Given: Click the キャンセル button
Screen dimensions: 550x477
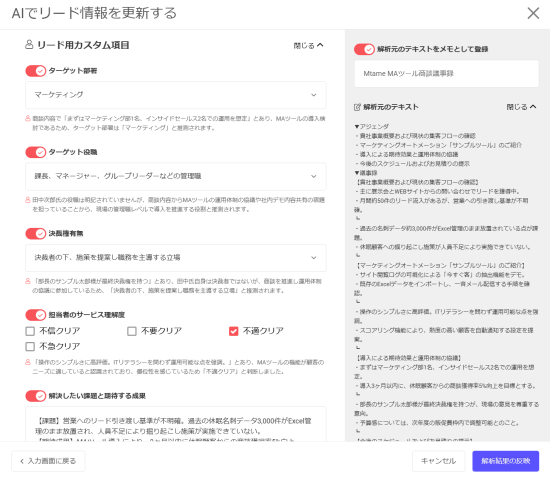Looking at the screenshot, I should point(438,461).
